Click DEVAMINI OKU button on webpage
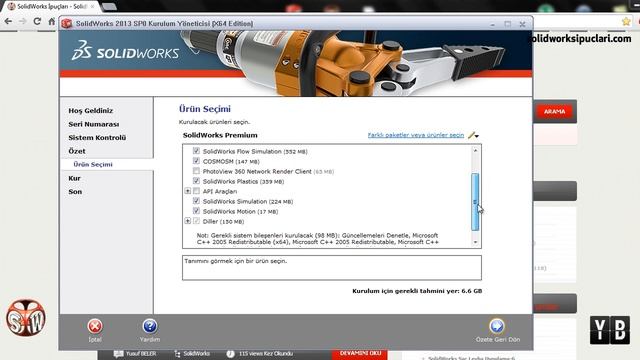This screenshot has width=640, height=360. 360,353
